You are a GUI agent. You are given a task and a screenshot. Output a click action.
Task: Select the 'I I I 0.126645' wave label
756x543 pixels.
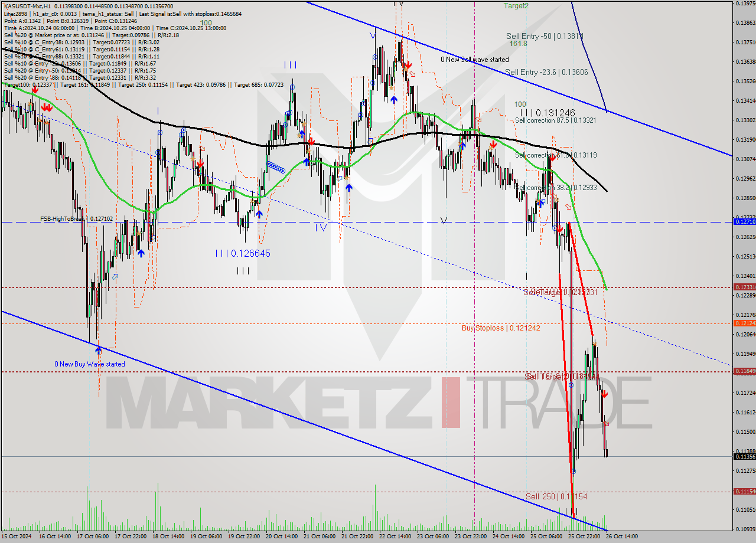tap(243, 253)
